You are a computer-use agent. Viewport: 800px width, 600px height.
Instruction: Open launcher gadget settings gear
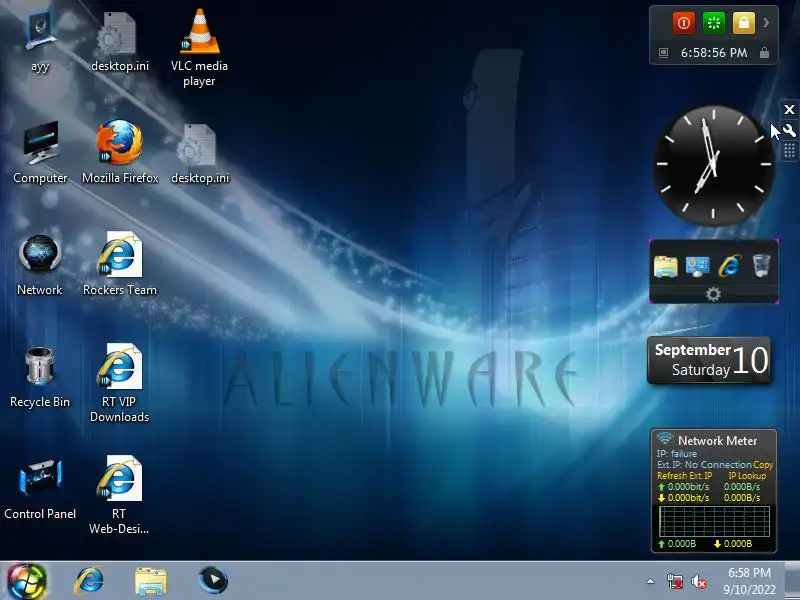(x=713, y=294)
